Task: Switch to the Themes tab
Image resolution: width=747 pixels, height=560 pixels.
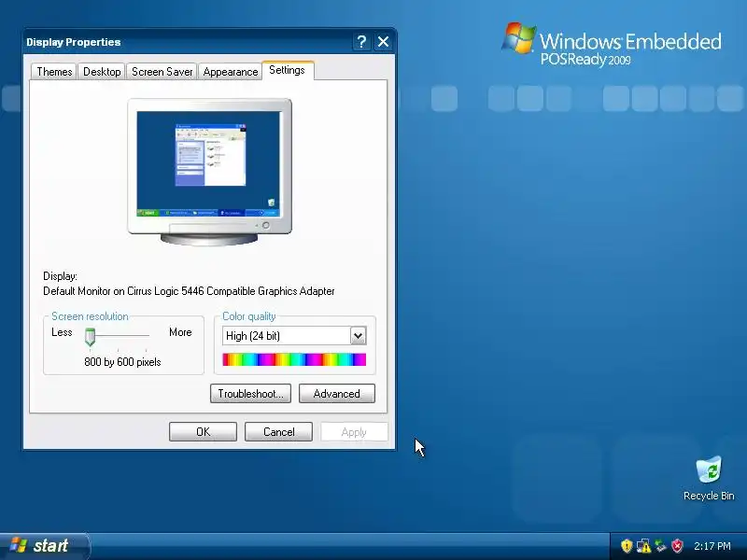Action: tap(54, 72)
